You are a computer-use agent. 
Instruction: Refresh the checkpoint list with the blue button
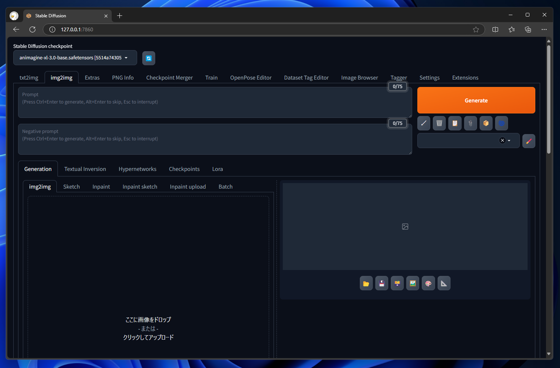pyautogui.click(x=149, y=58)
